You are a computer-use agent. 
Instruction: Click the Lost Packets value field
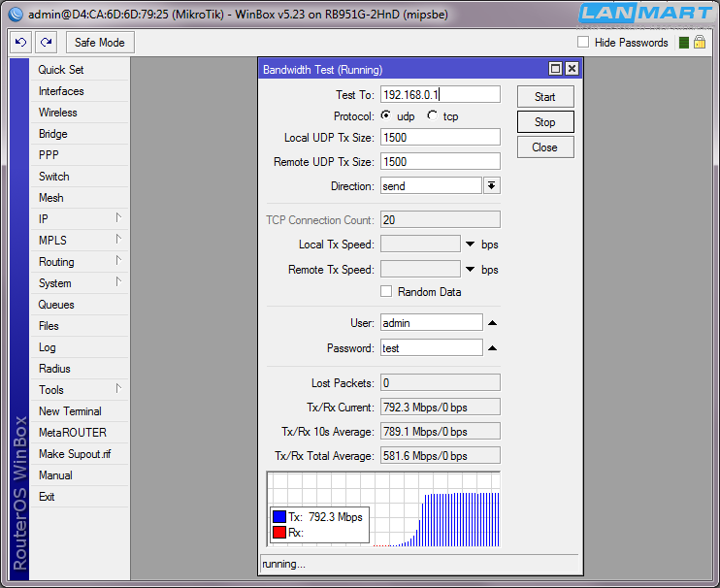coord(440,383)
